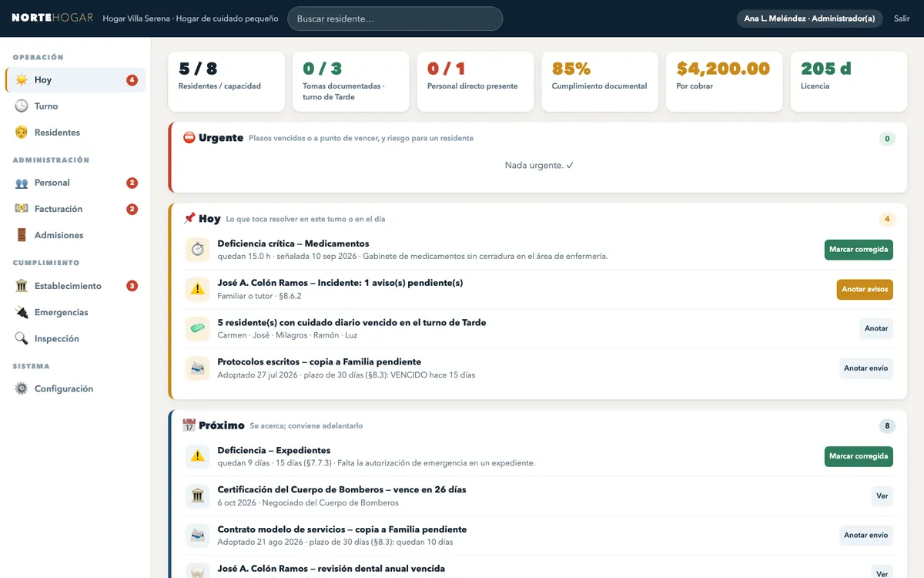The width and height of the screenshot is (924, 578).
Task: Click the NORTEHOGAR logo
Action: (x=52, y=18)
